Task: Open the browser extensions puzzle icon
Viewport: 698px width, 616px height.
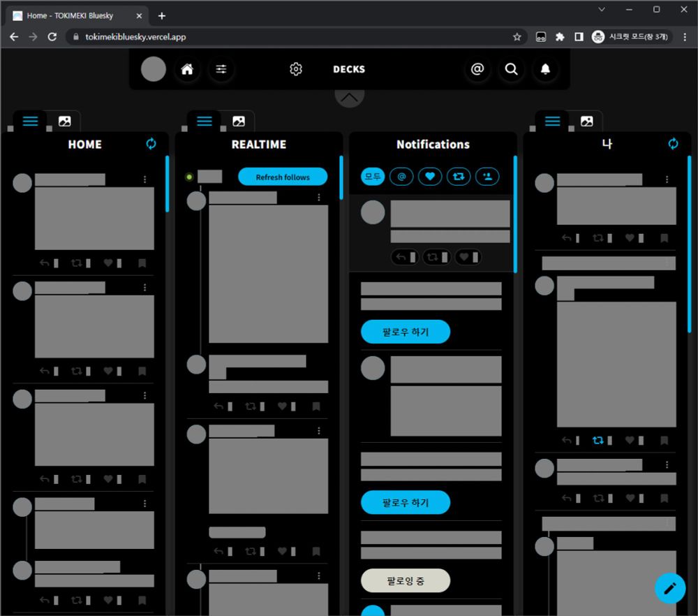Action: point(560,37)
